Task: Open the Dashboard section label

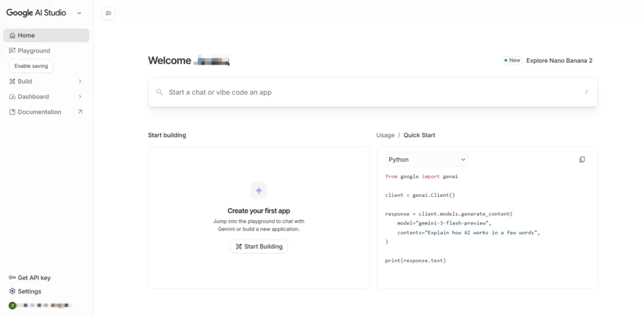Action: tap(33, 96)
